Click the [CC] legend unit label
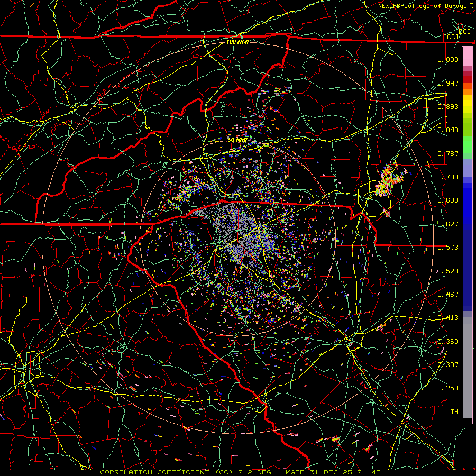 coord(452,37)
